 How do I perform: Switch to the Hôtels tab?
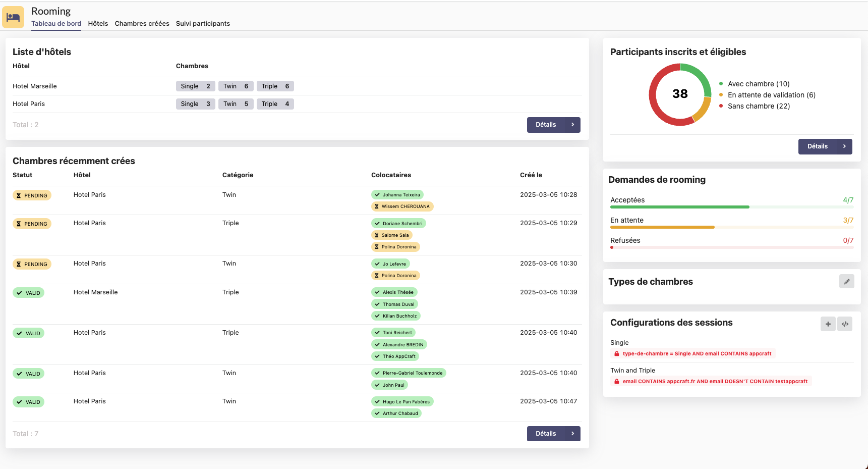(x=98, y=23)
